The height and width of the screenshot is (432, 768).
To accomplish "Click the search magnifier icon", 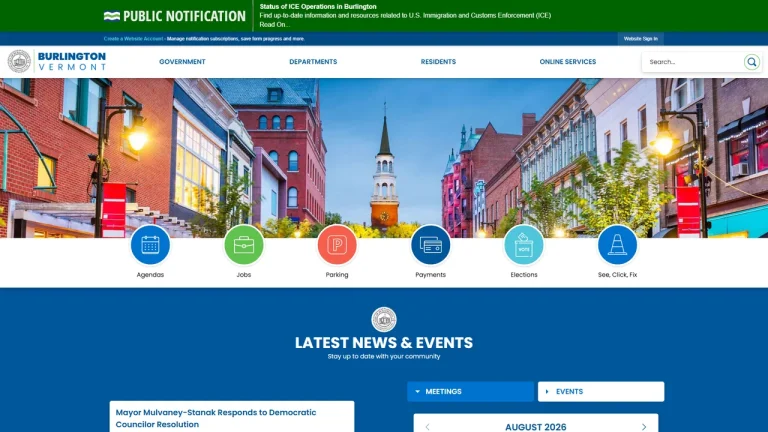I will coord(751,62).
